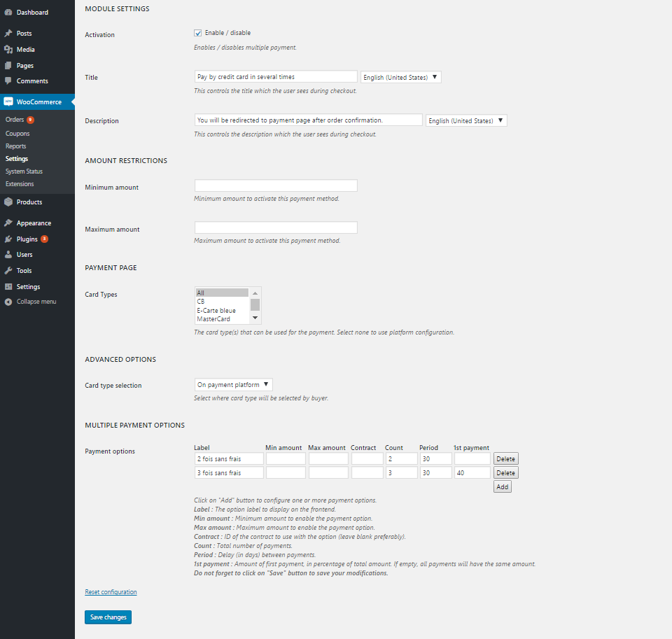Click Min amount field of 3 fois row

click(286, 472)
